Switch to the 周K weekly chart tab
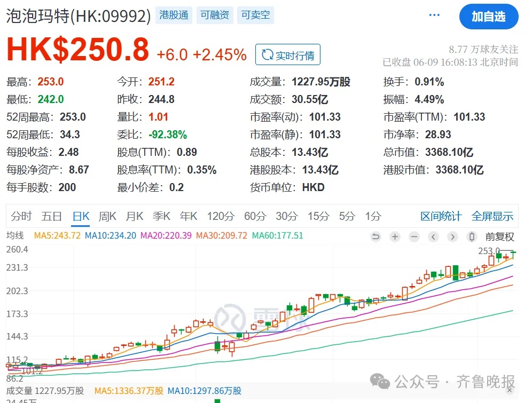 pyautogui.click(x=107, y=216)
